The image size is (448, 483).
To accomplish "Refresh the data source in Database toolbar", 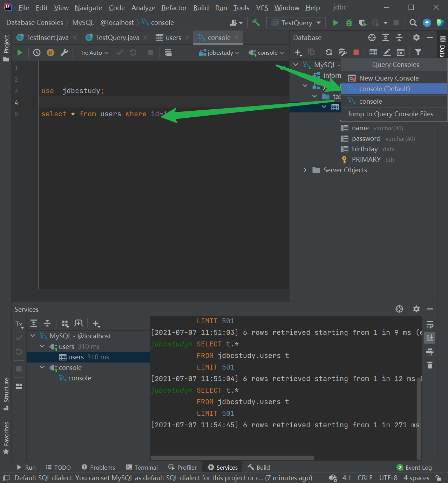I will coord(328,52).
